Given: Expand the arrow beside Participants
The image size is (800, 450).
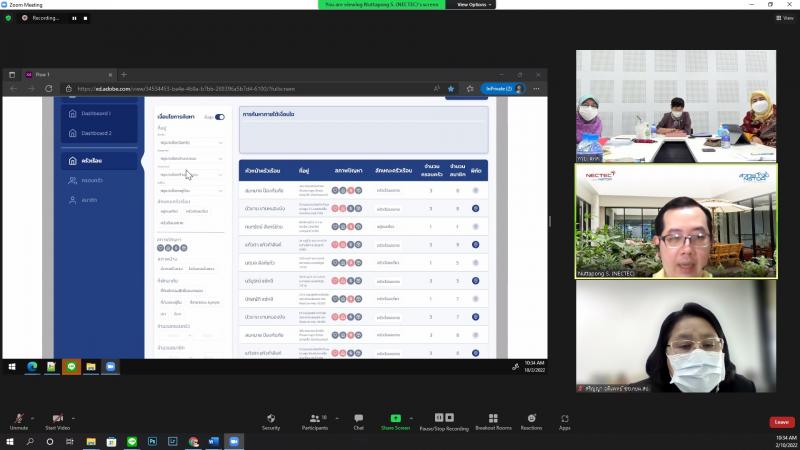Looking at the screenshot, I should coord(337,418).
